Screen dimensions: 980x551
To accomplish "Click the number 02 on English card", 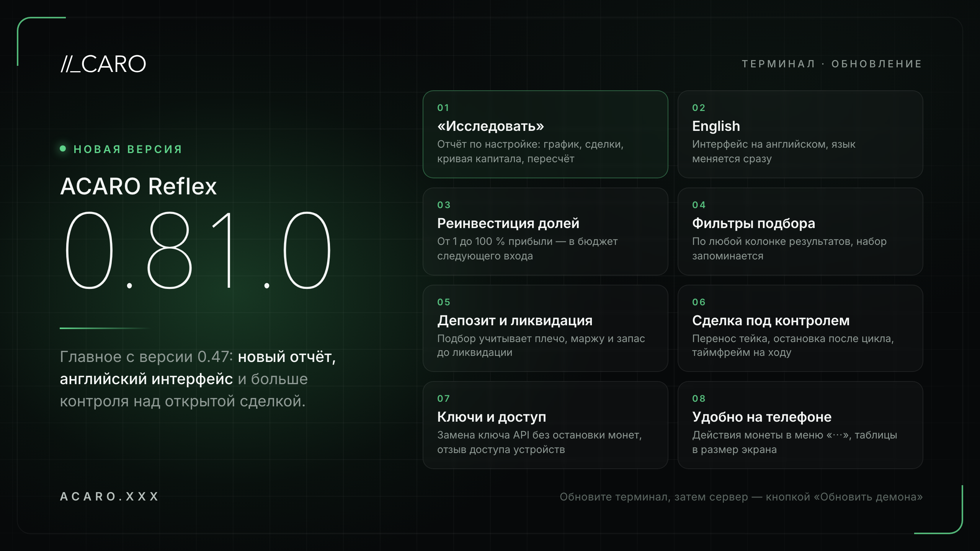I will (699, 108).
